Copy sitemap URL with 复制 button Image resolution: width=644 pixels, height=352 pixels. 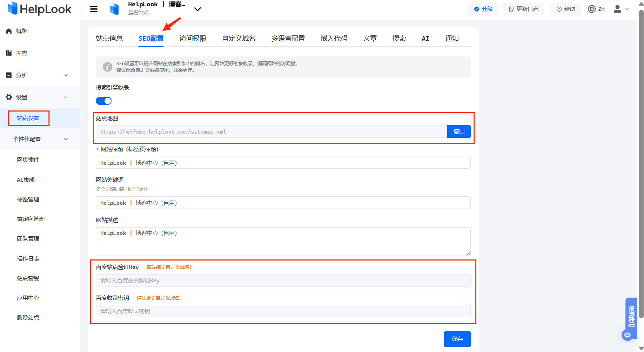click(x=458, y=132)
